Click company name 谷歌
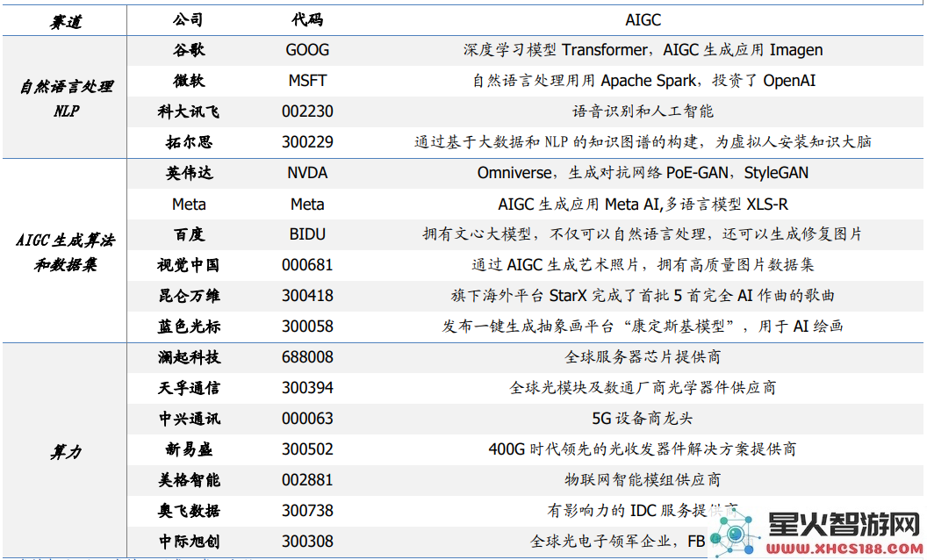 coord(189,50)
